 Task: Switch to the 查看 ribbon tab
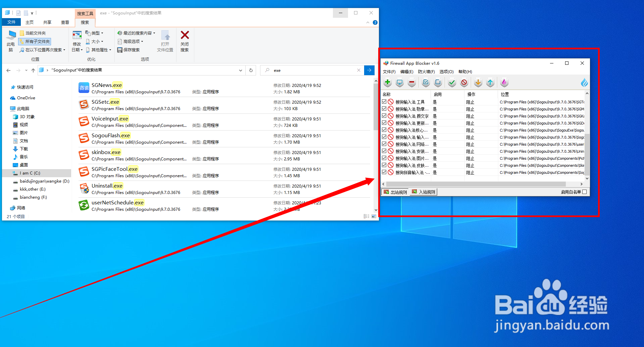coord(65,22)
